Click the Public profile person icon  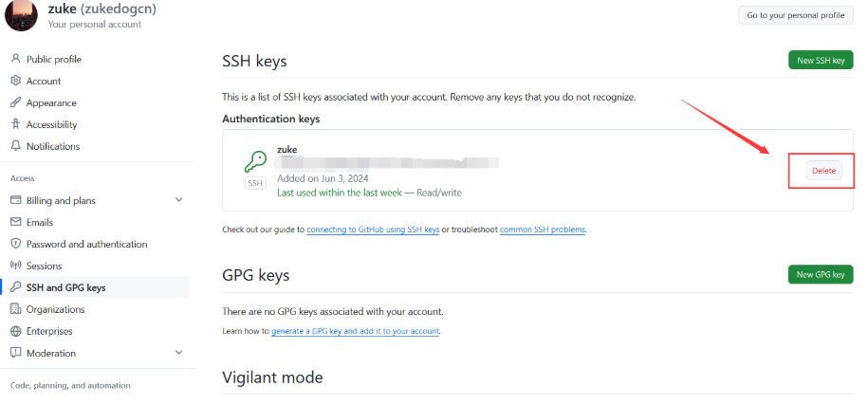click(15, 59)
